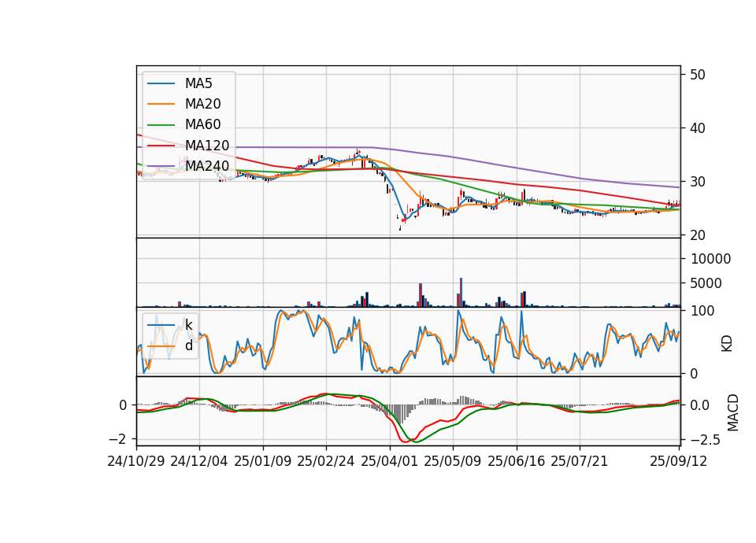Click the blue MA5 legend line sample
The image size is (756, 543).
(161, 84)
